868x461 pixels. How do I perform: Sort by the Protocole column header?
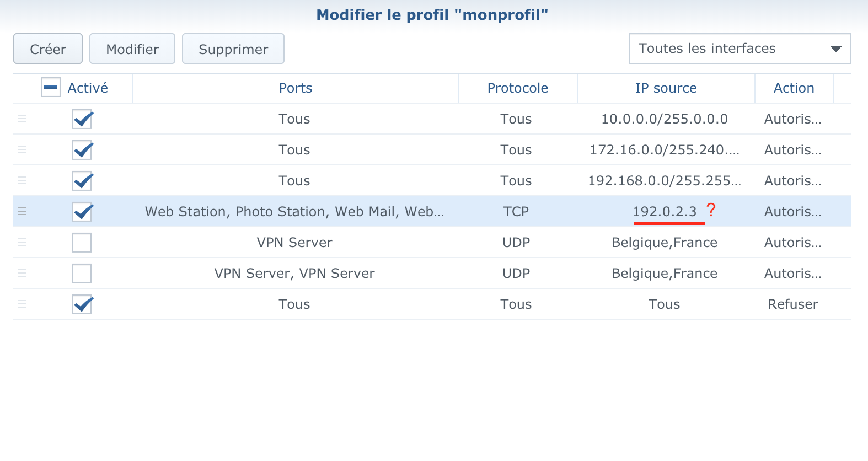(x=517, y=88)
